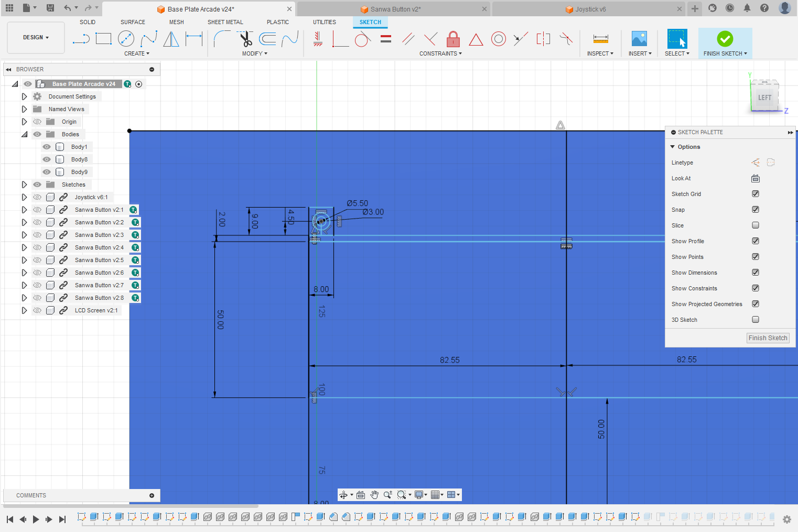798x532 pixels.
Task: Click the plus button on Comments bar
Action: (152, 495)
